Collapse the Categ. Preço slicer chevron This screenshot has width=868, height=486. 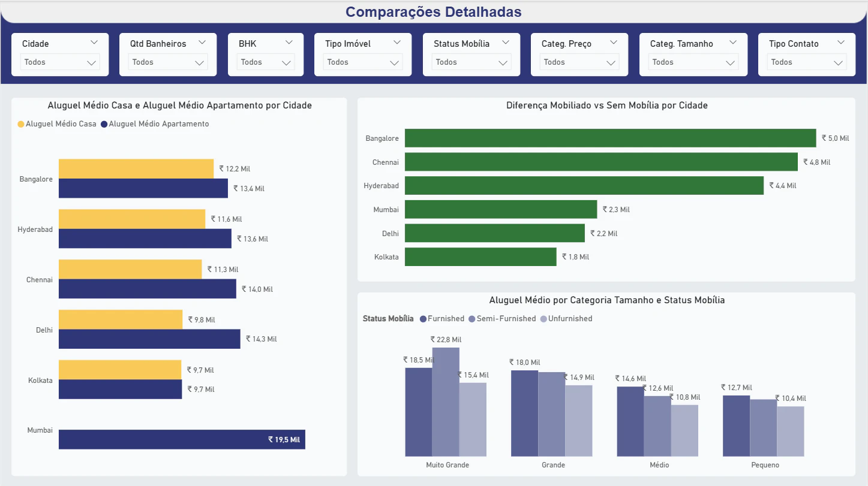tap(614, 43)
